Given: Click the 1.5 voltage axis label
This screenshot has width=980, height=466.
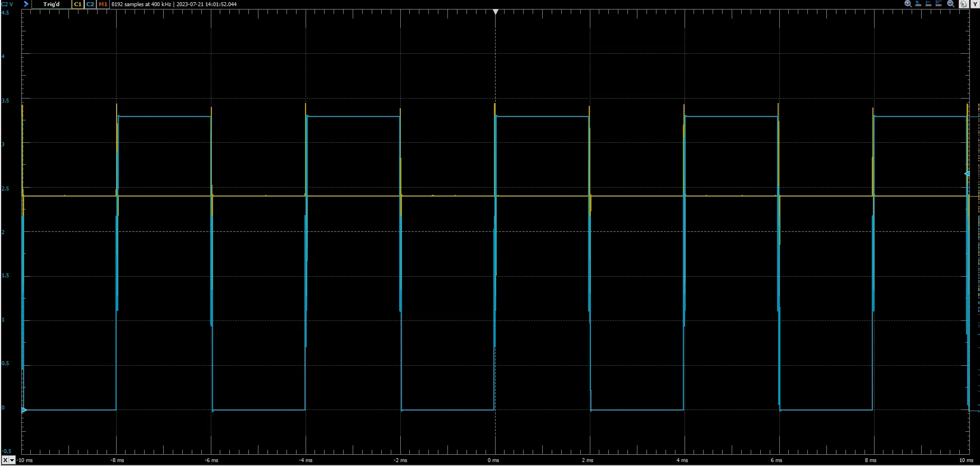Looking at the screenshot, I should (6, 276).
